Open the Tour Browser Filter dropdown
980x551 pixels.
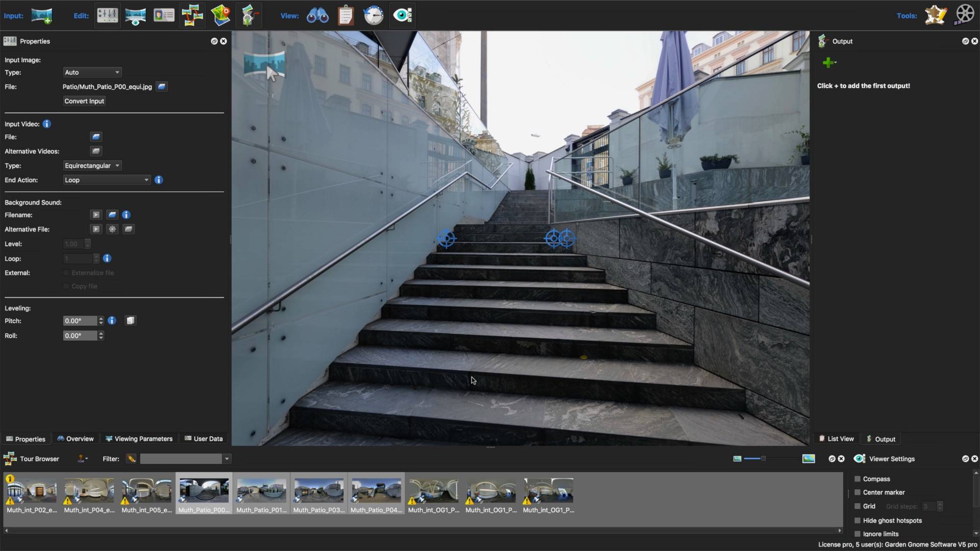point(227,459)
